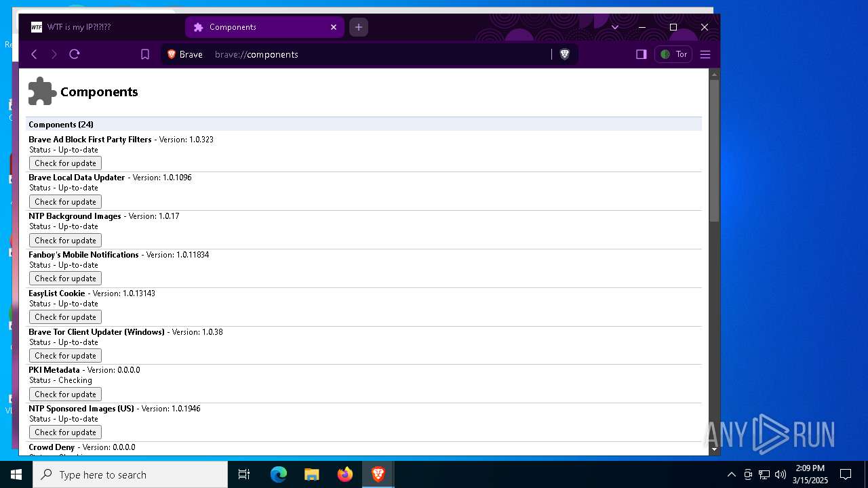Open the notification center icon
This screenshot has height=488, width=868.
tap(846, 474)
